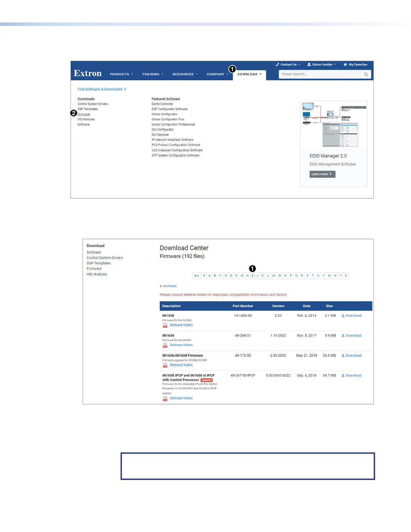Open Global Configurator Professional link
This screenshot has height=532, width=411.
pyautogui.click(x=173, y=125)
